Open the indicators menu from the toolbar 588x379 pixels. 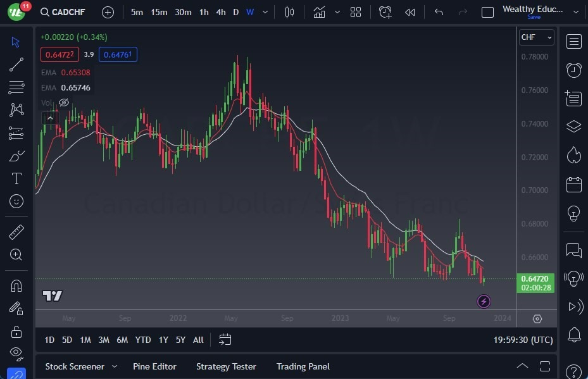click(319, 11)
